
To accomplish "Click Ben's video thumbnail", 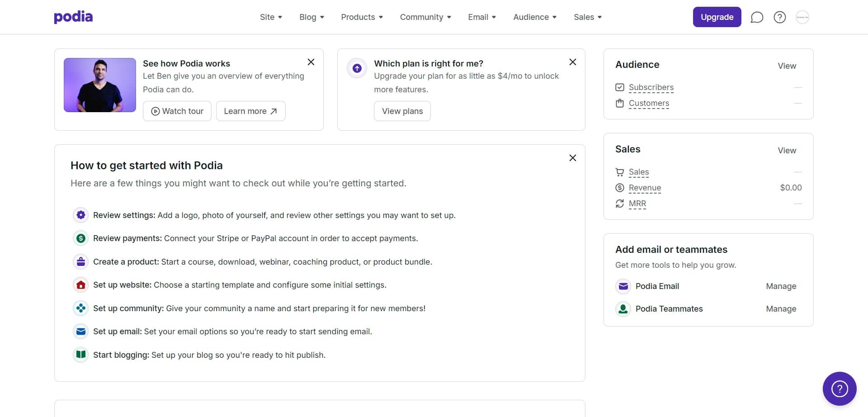I will tap(100, 85).
